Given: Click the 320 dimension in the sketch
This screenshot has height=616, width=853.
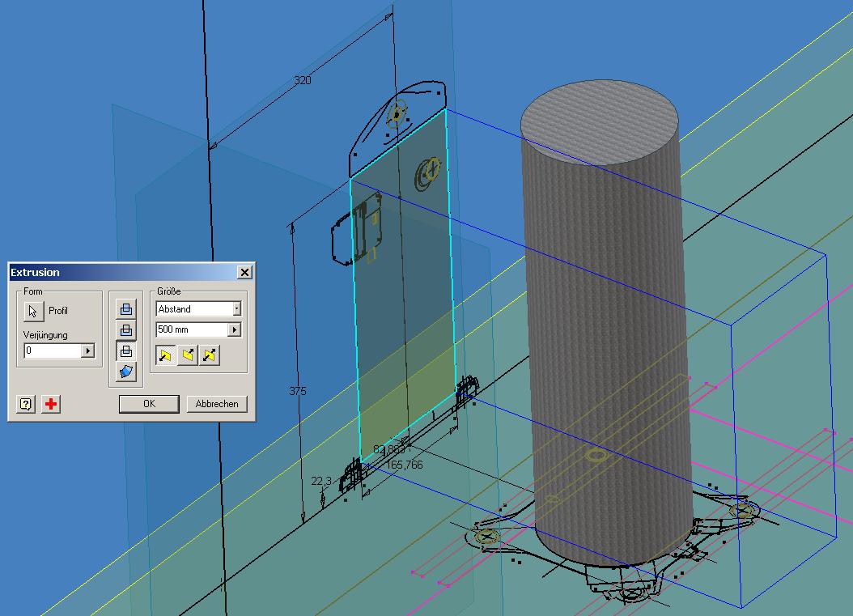Looking at the screenshot, I should pyautogui.click(x=302, y=80).
